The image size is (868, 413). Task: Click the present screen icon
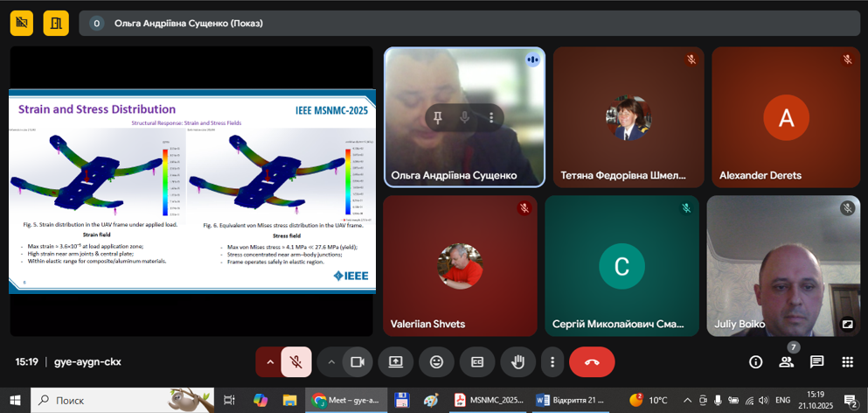pyautogui.click(x=395, y=361)
